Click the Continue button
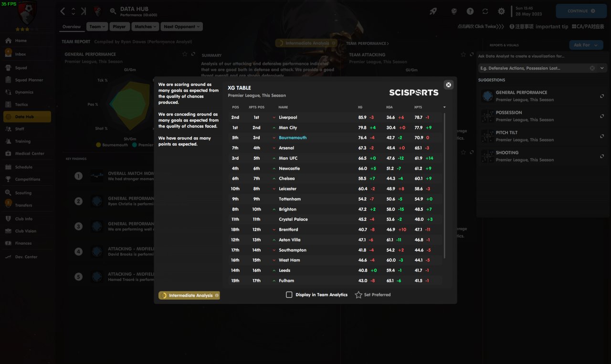 click(x=581, y=11)
